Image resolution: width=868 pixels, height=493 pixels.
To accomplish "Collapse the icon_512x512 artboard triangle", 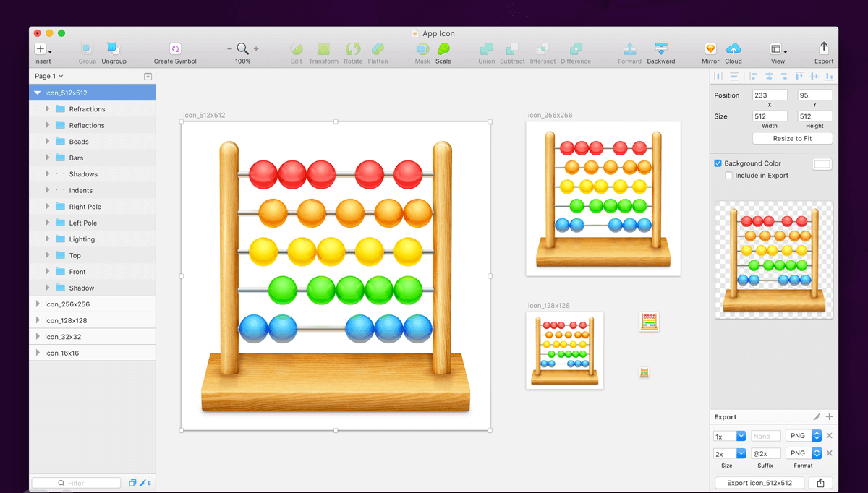I will coord(38,93).
